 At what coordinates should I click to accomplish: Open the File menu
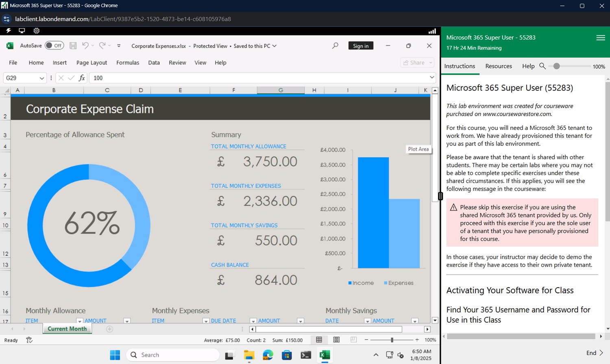[x=13, y=63]
